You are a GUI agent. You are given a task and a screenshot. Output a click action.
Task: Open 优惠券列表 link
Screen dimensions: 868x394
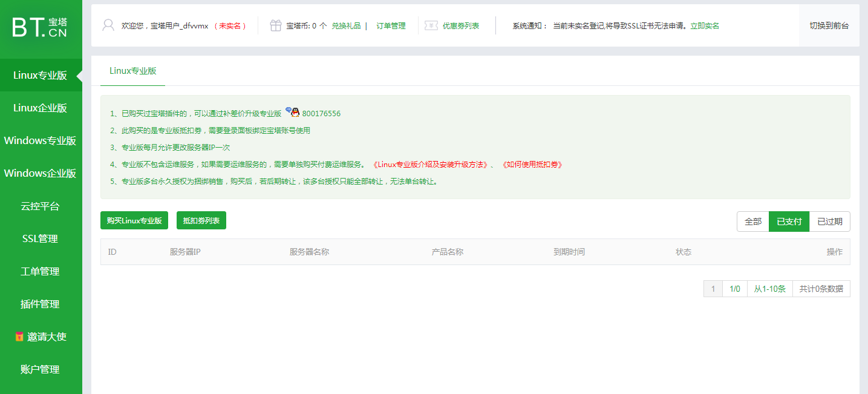pos(461,26)
